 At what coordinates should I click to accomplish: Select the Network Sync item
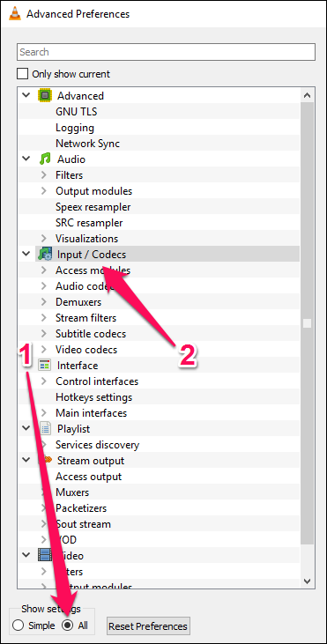87,144
